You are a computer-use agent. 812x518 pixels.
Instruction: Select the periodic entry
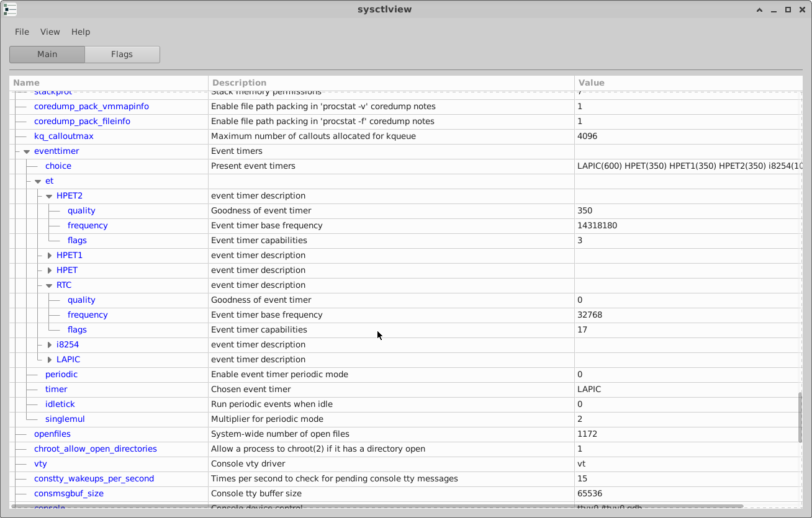61,375
